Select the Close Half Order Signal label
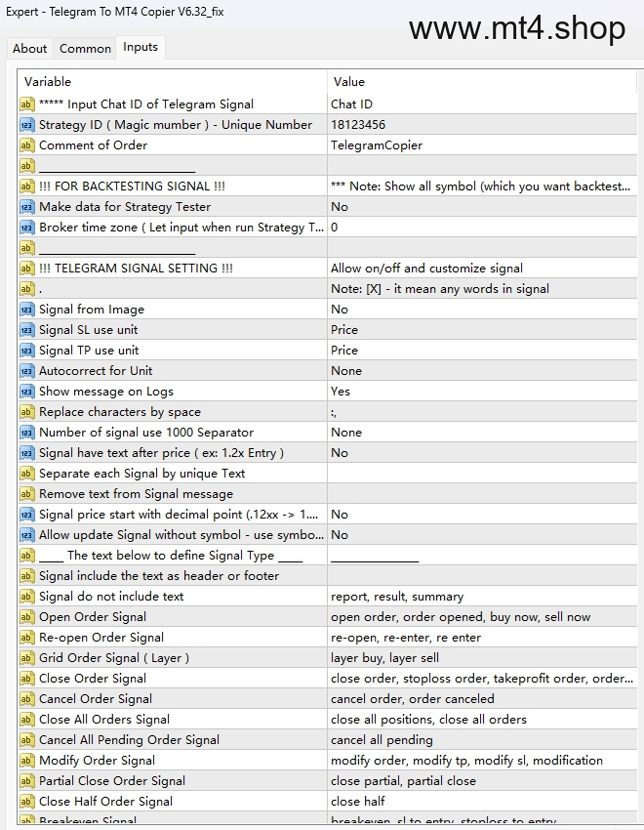Image resolution: width=644 pixels, height=830 pixels. point(105,802)
